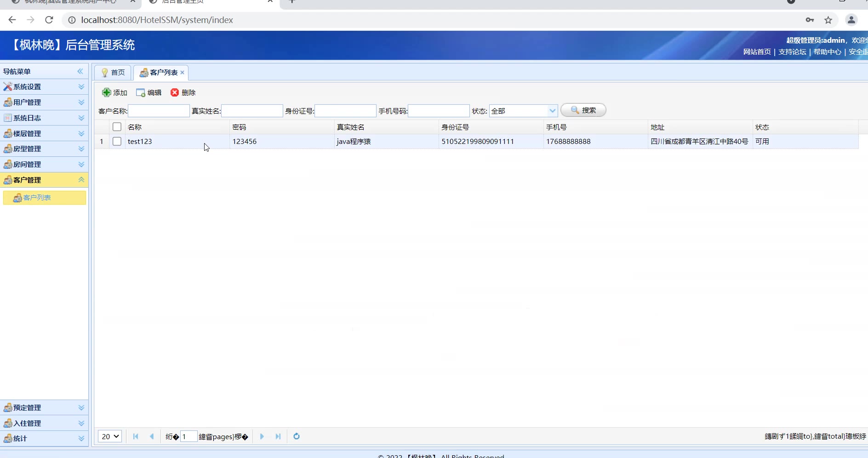Jump to last page arrow
Screen dimensions: 868x458
pyautogui.click(x=278, y=436)
